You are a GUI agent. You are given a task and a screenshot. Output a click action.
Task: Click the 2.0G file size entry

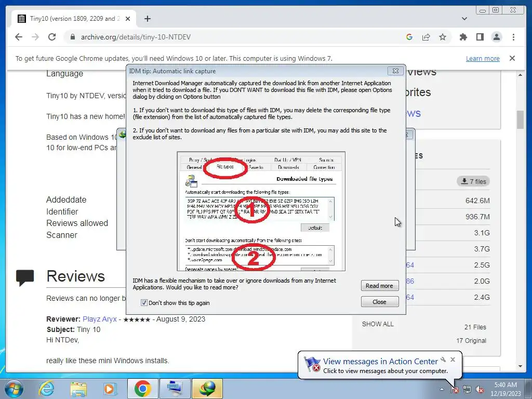click(x=482, y=281)
